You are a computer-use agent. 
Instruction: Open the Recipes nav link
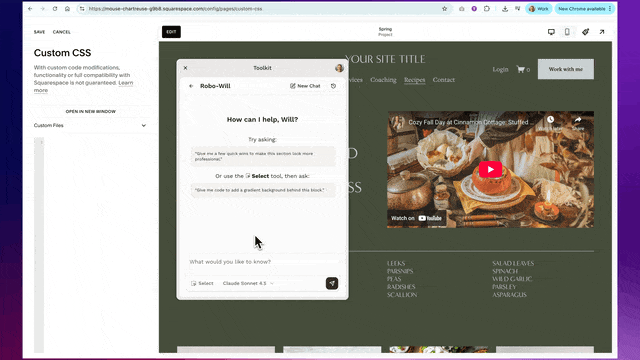click(415, 80)
